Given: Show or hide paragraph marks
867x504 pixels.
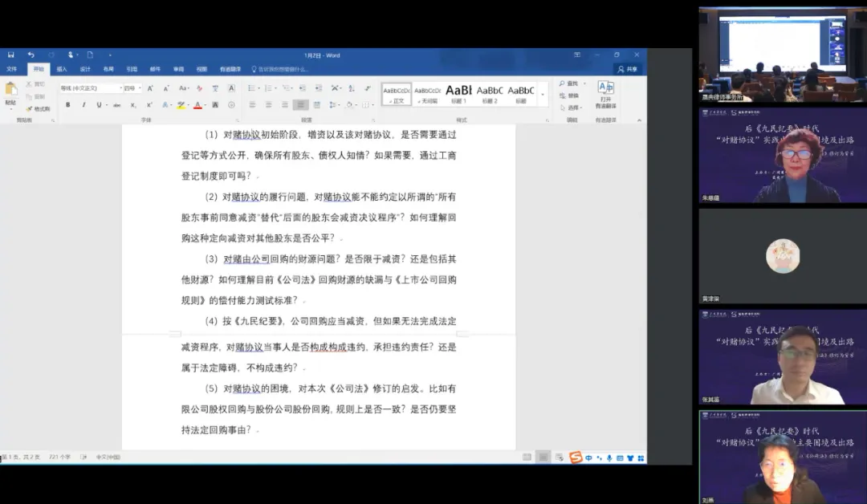Looking at the screenshot, I should click(x=368, y=87).
